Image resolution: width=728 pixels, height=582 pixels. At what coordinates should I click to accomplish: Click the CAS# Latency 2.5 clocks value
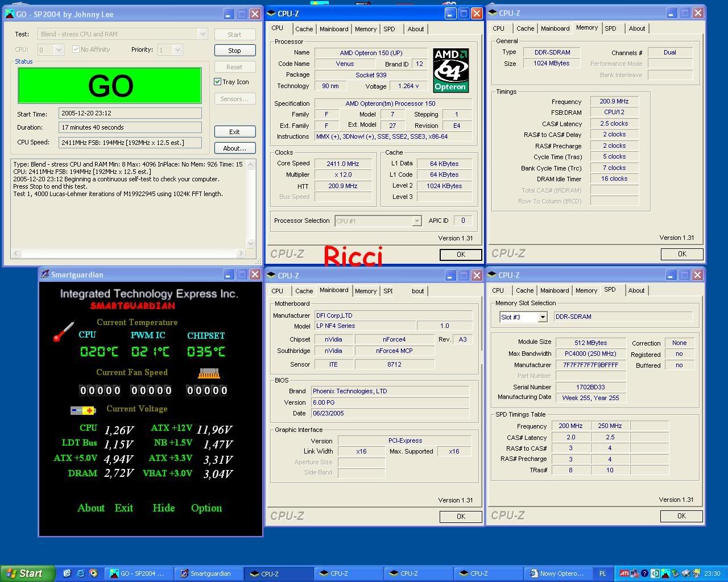tap(614, 123)
